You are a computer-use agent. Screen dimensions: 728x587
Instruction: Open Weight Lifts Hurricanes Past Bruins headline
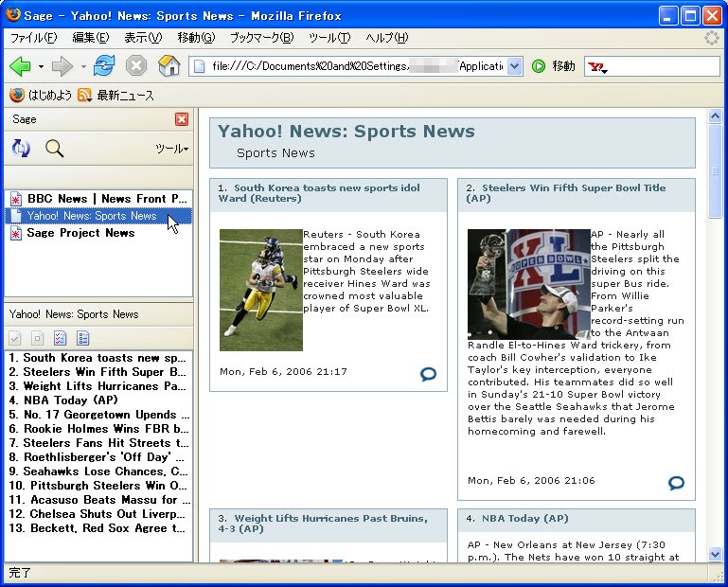coord(323,524)
